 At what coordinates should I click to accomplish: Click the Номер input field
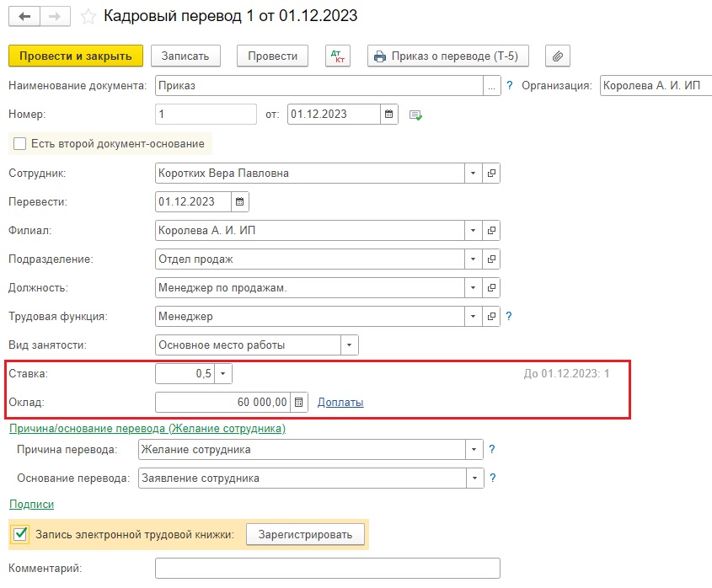(x=206, y=114)
